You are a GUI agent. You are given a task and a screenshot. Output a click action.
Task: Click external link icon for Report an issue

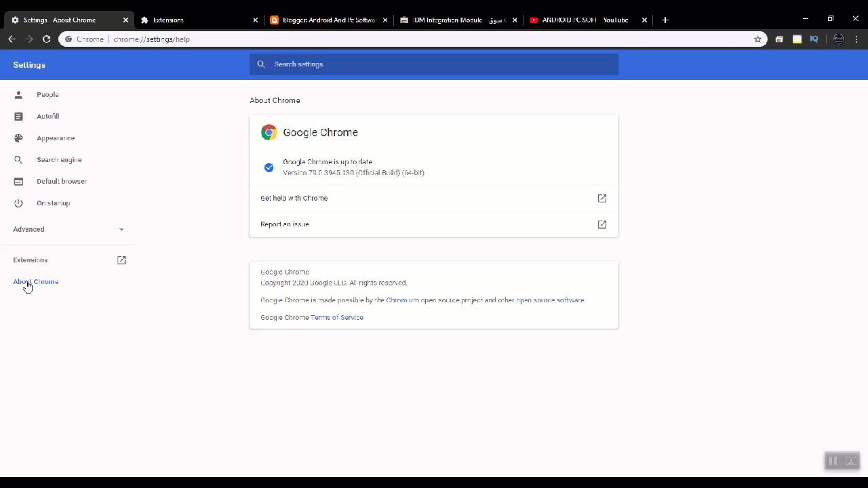point(602,224)
